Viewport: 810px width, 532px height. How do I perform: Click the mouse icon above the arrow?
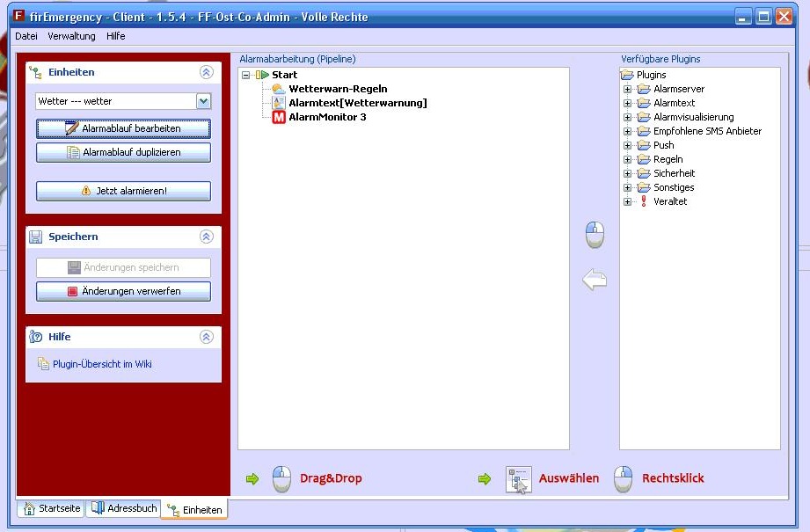point(595,235)
